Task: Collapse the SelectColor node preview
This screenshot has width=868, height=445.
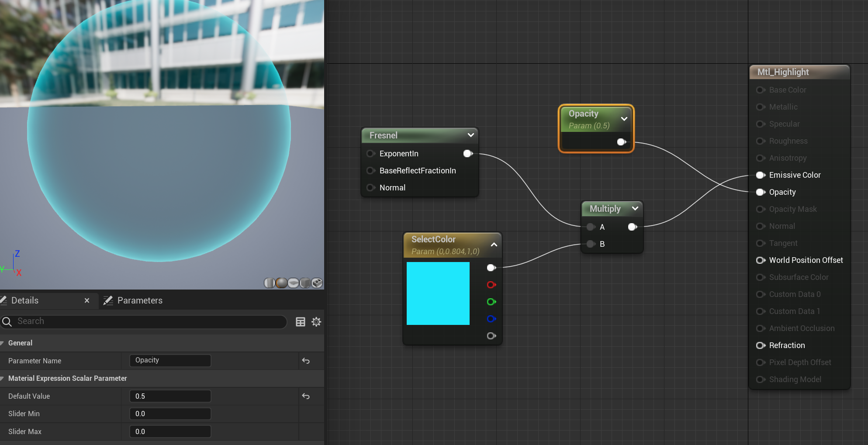Action: [x=494, y=245]
